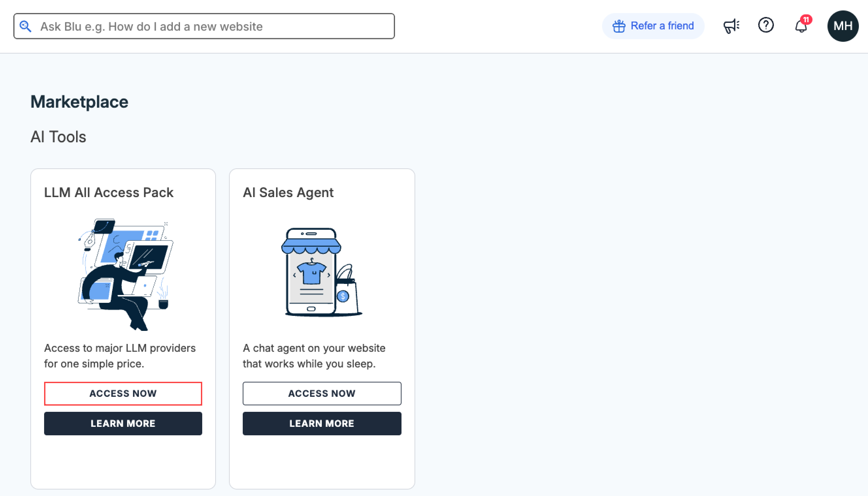Click the LLM All Access Pack title
The image size is (868, 496).
(109, 192)
